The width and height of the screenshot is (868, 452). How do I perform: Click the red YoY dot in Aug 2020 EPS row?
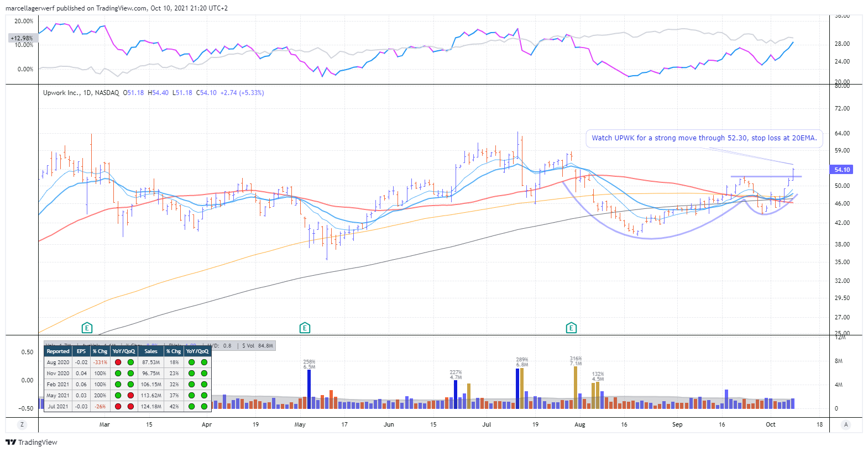click(x=118, y=362)
